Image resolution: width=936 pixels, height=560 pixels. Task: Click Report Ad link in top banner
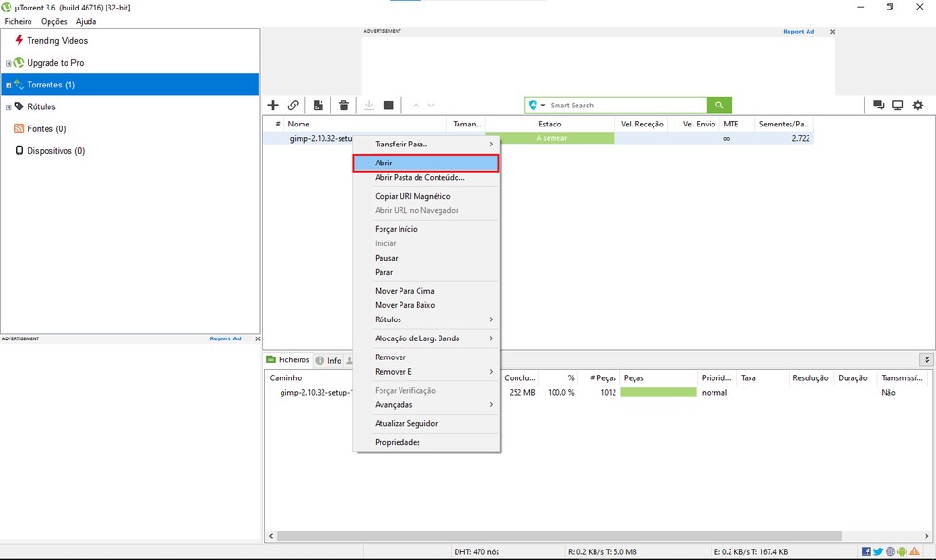click(798, 32)
